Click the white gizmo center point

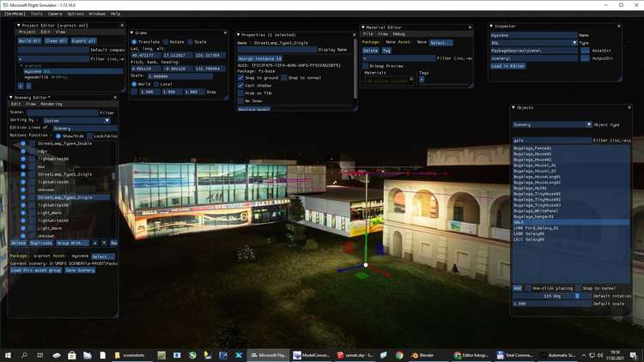click(x=366, y=265)
